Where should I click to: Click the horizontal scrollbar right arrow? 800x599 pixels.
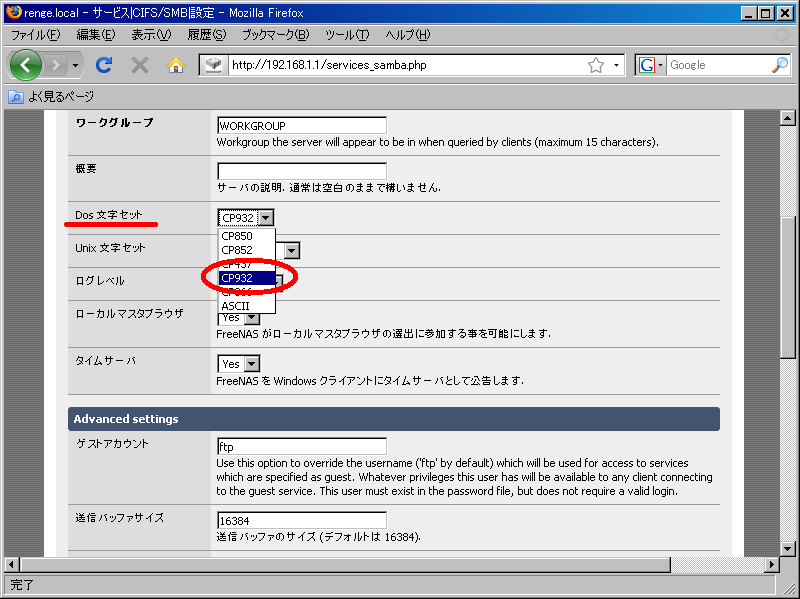pos(772,564)
